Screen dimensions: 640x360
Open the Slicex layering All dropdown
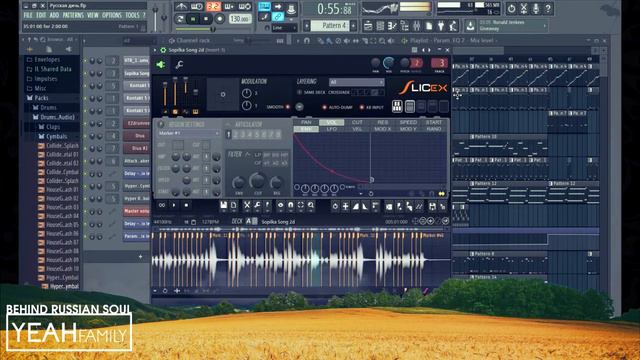(356, 82)
